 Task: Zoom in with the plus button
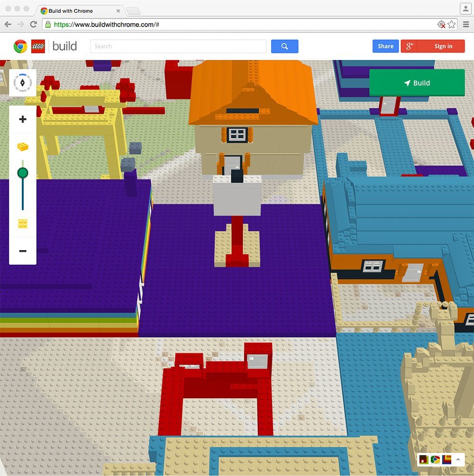click(23, 119)
